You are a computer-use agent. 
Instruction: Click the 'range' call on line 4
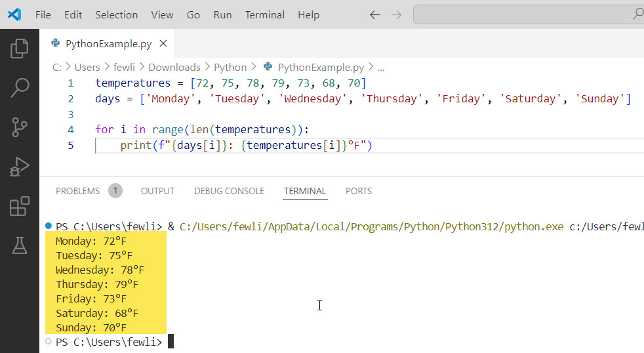[x=168, y=130]
